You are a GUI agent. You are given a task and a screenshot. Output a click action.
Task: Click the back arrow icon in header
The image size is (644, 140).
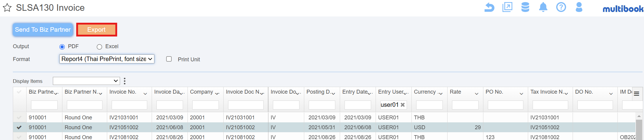(489, 7)
